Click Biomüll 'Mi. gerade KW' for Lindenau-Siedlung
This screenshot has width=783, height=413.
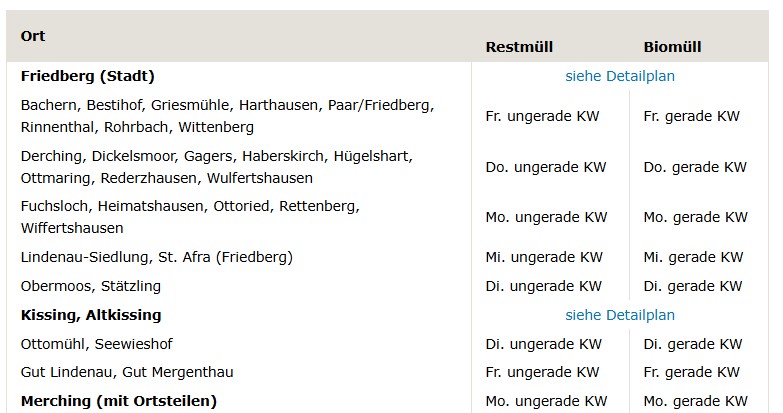693,257
